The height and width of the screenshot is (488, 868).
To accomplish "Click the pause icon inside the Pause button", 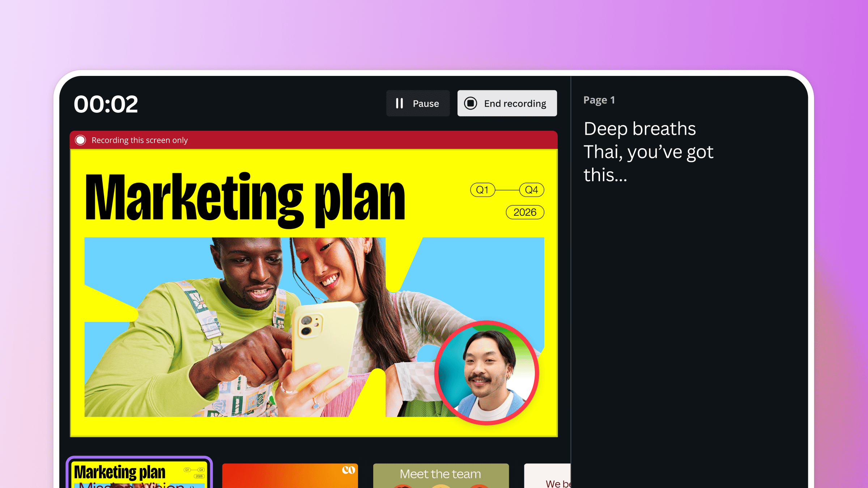I will [399, 104].
